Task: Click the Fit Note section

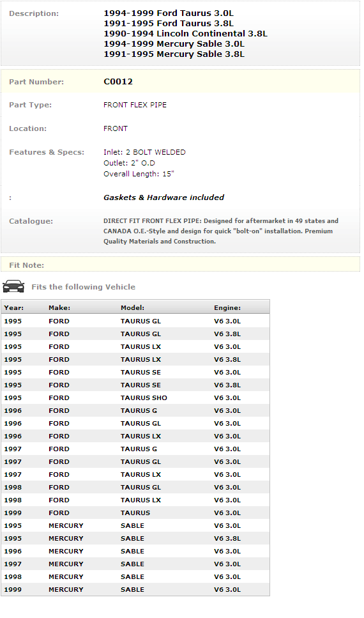Action: click(181, 264)
